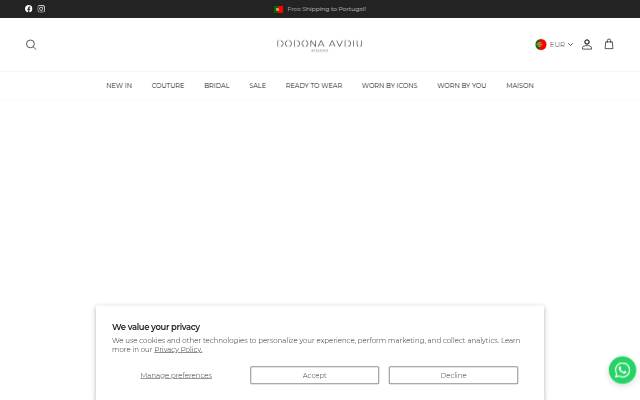
Task: Go to Dodona Avdiu logo home
Action: 320,45
